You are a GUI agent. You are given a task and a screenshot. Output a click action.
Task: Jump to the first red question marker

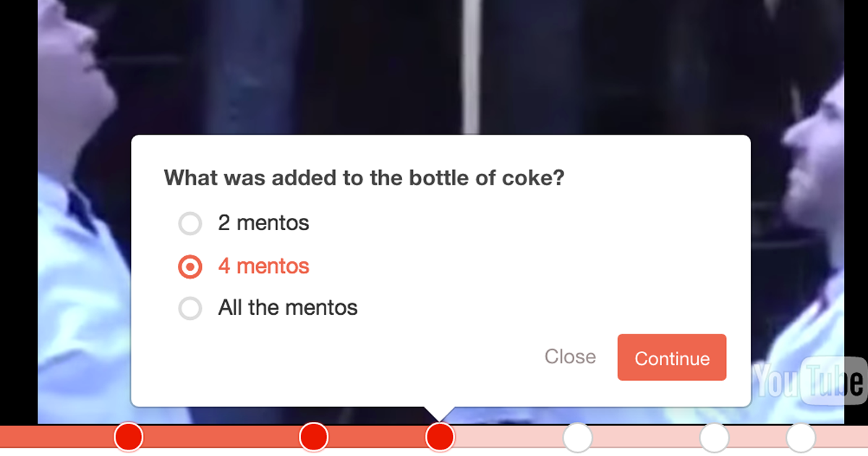[129, 437]
